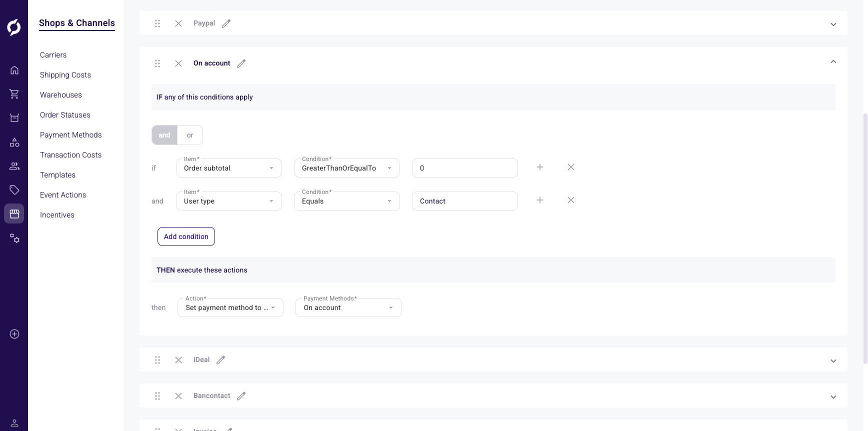
Task: Select the shops storefront icon
Action: (14, 213)
